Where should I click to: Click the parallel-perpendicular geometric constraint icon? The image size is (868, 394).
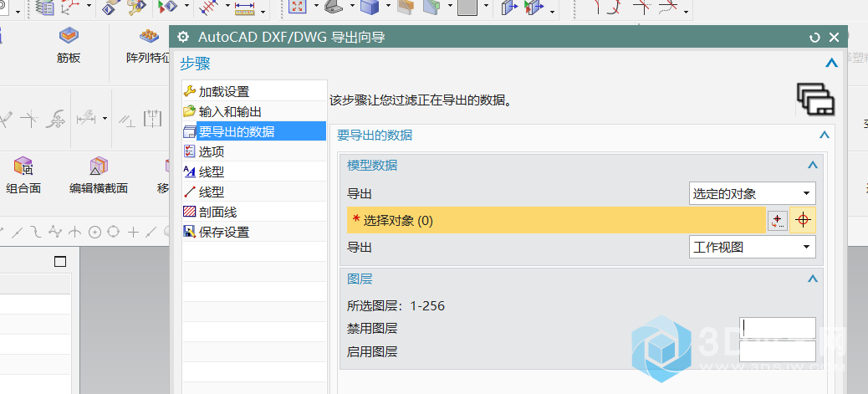point(127,119)
